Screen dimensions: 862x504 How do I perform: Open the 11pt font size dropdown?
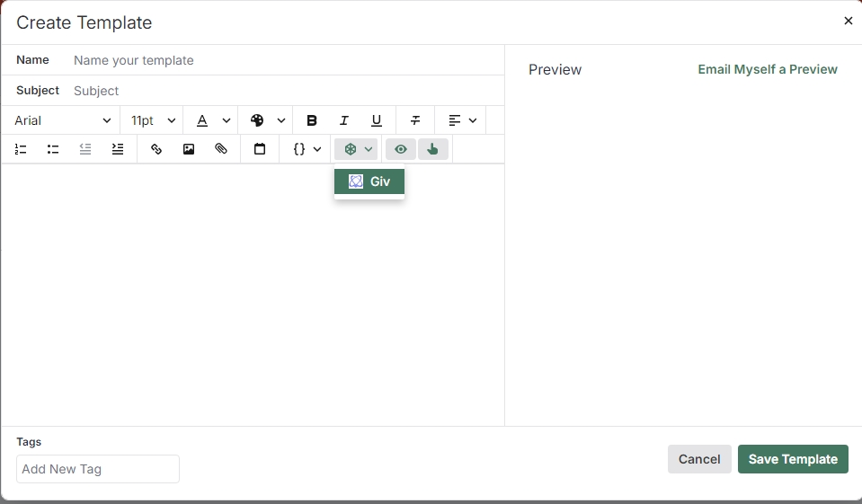pos(153,120)
